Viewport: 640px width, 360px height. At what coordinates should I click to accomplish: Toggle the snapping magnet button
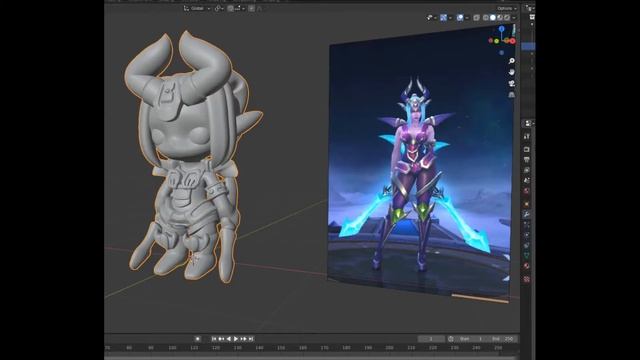(x=231, y=8)
